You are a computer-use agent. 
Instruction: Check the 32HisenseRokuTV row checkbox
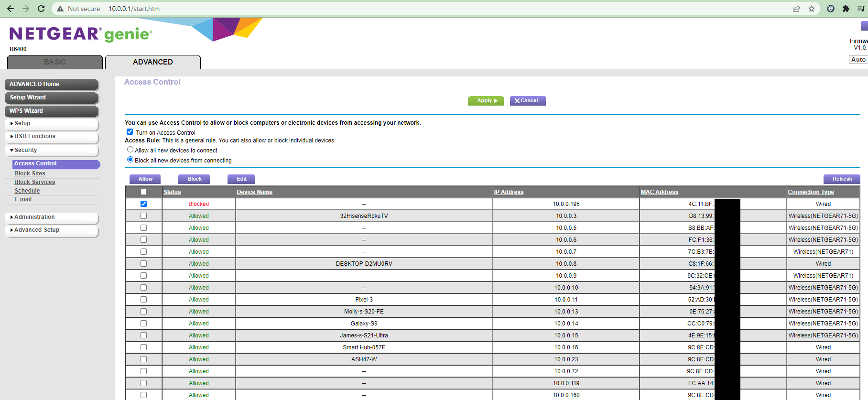coord(143,216)
